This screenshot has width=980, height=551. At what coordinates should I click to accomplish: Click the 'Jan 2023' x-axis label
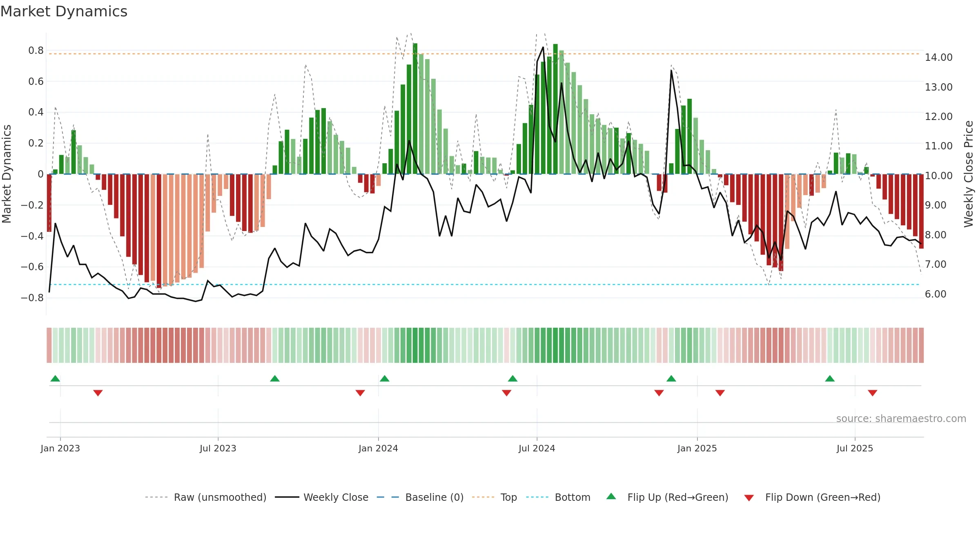tap(60, 448)
